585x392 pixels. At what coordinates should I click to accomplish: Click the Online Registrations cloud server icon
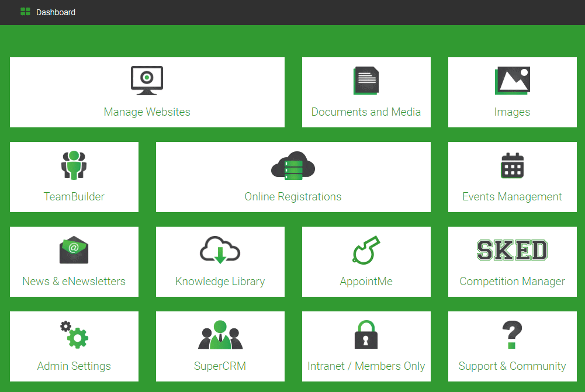(x=293, y=165)
